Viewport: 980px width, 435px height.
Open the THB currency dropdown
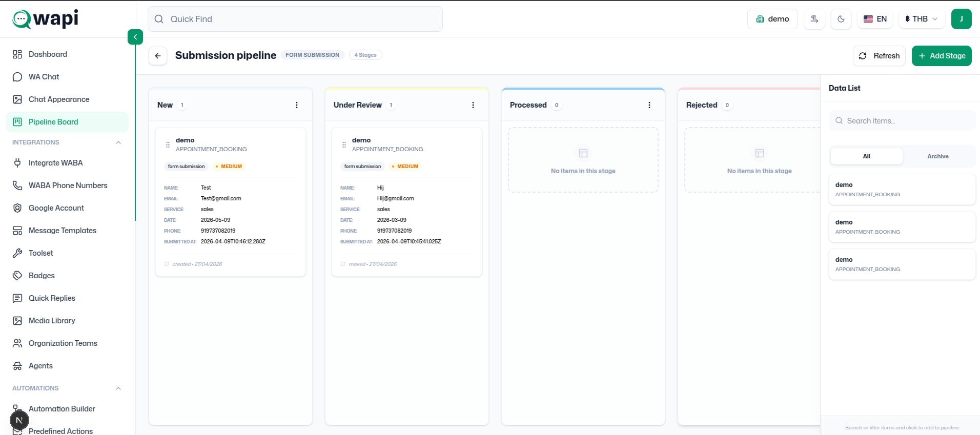pos(922,19)
